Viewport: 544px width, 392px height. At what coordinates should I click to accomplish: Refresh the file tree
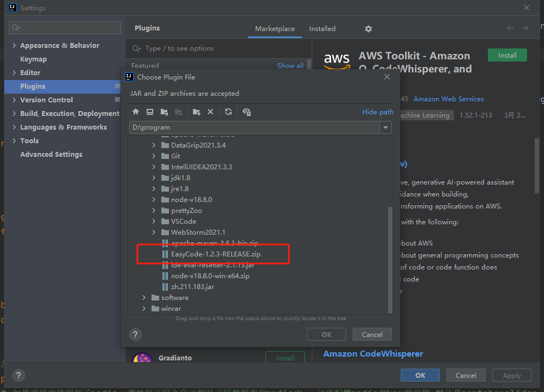[x=228, y=112]
